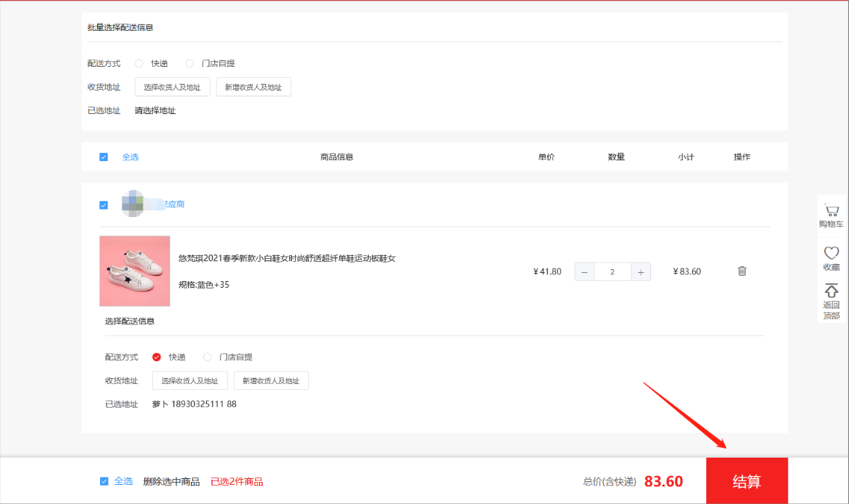Toggle the header select-all checkbox
This screenshot has height=504, width=849.
pos(104,157)
